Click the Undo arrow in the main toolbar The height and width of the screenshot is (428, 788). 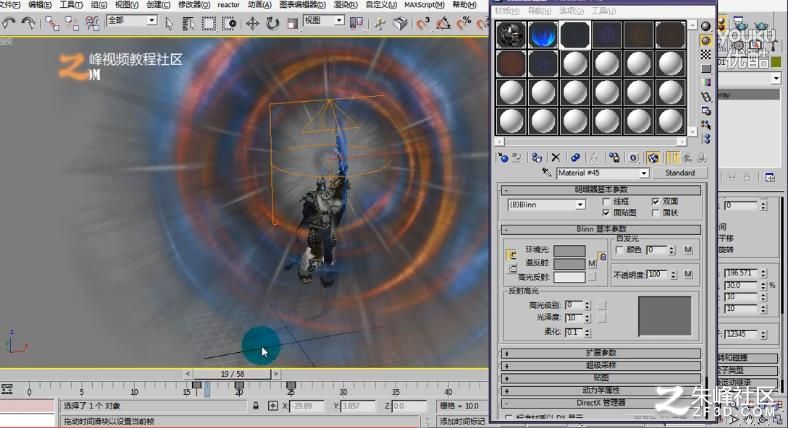click(x=8, y=23)
